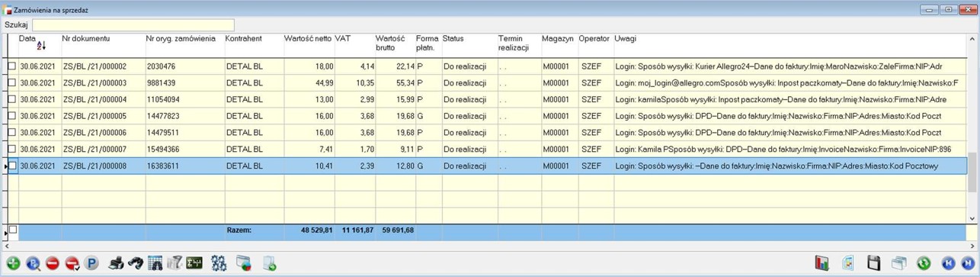Select order number 9881439 cell
The height and width of the screenshot is (277, 980).
[184, 83]
